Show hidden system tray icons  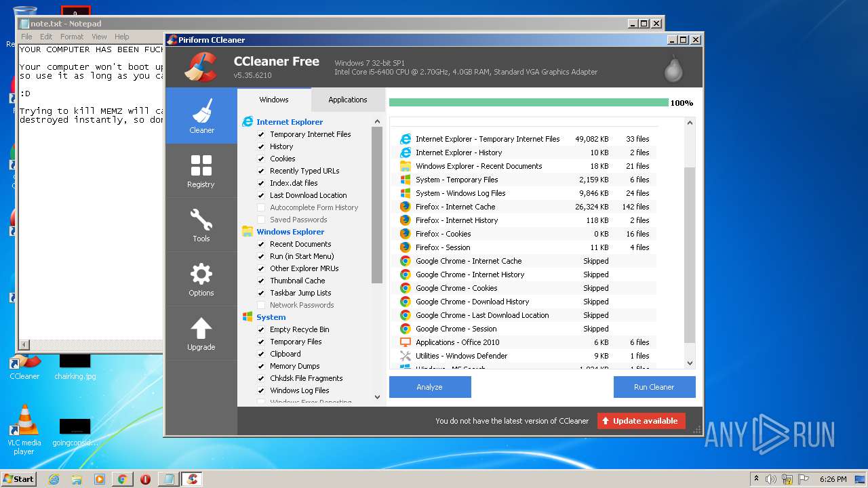point(756,479)
